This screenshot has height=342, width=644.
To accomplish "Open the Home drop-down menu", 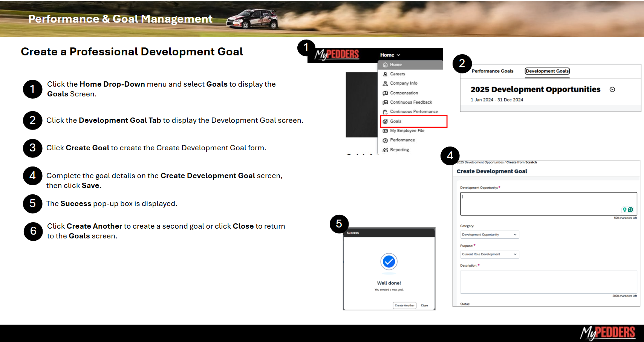I will [x=390, y=55].
